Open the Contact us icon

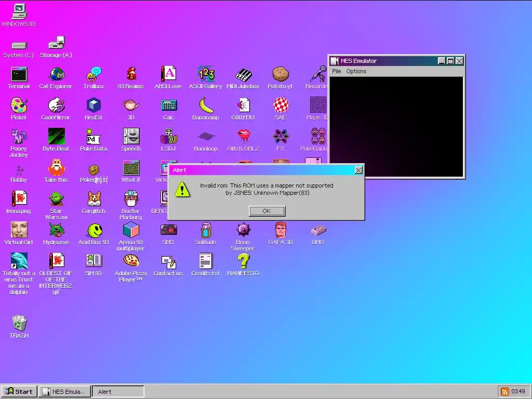coord(168,262)
